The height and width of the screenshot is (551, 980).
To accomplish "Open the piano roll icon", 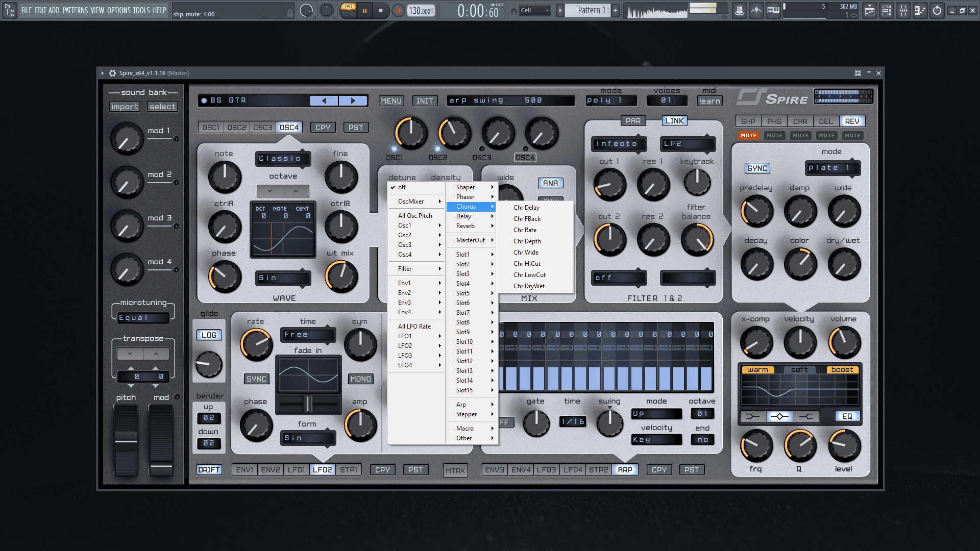I will pos(920,10).
